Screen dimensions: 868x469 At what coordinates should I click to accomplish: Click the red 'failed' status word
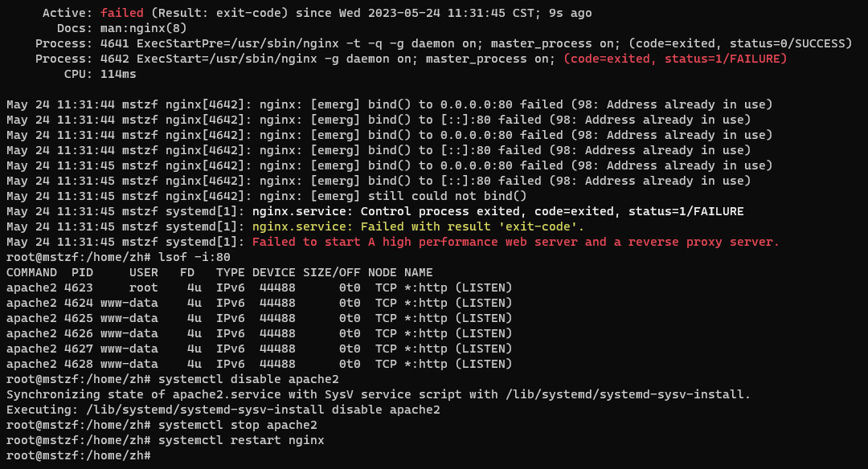122,13
